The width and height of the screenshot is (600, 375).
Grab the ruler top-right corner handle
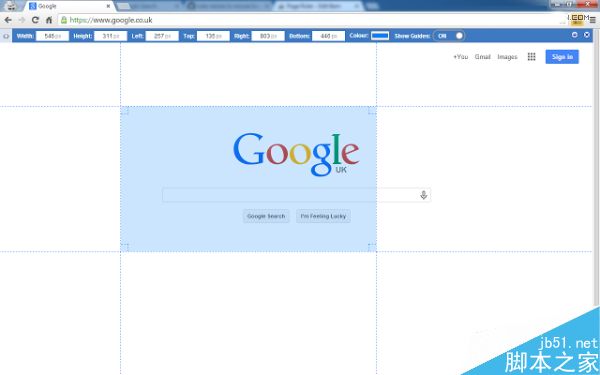click(x=372, y=110)
